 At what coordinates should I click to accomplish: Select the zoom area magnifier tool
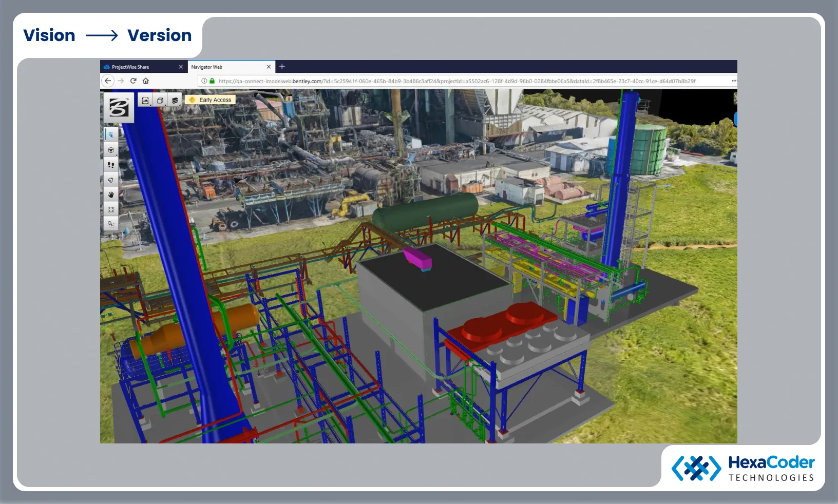click(111, 223)
